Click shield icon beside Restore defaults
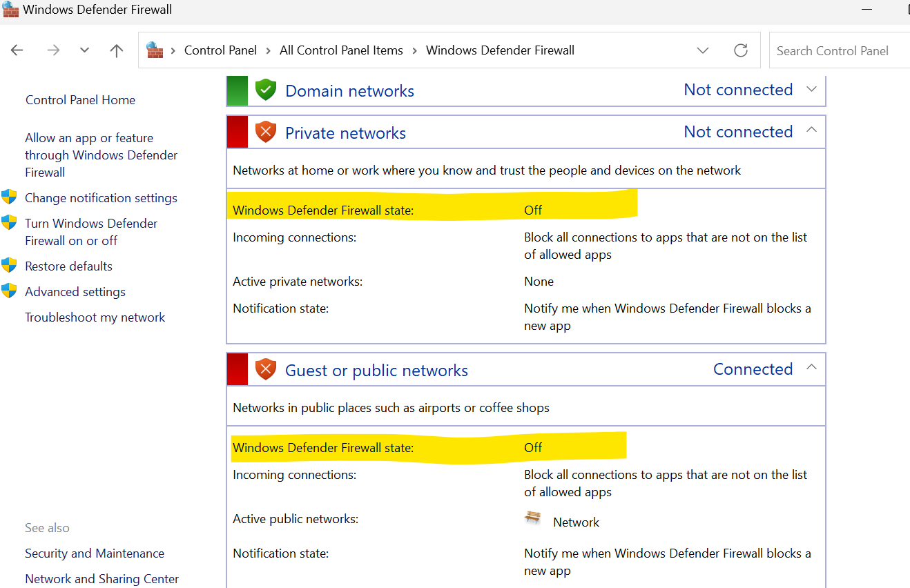Image resolution: width=910 pixels, height=588 pixels. point(9,265)
